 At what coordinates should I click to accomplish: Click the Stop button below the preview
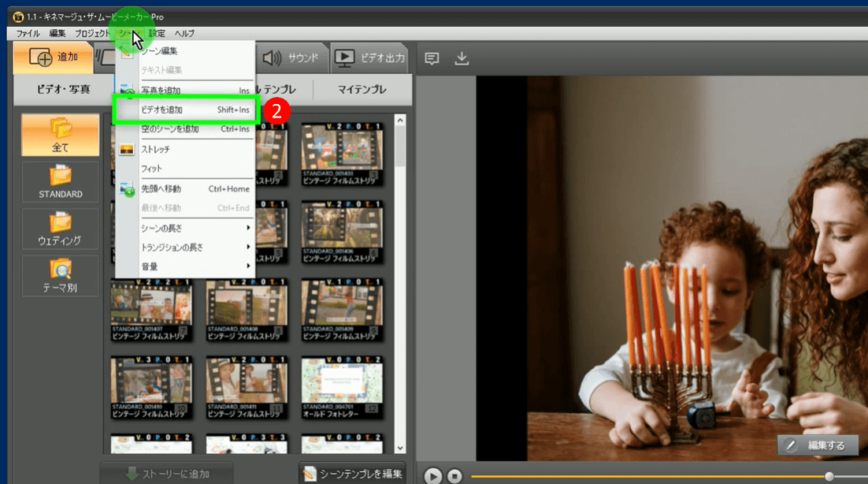(x=454, y=476)
